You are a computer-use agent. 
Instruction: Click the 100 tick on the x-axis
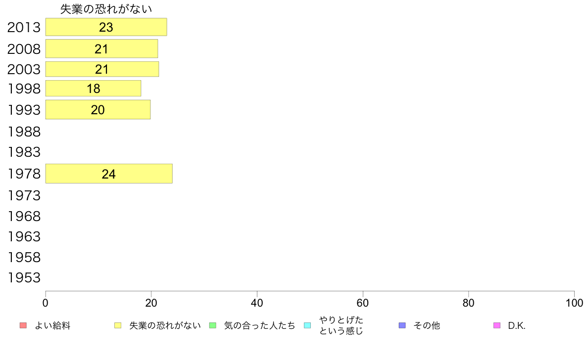click(x=574, y=303)
